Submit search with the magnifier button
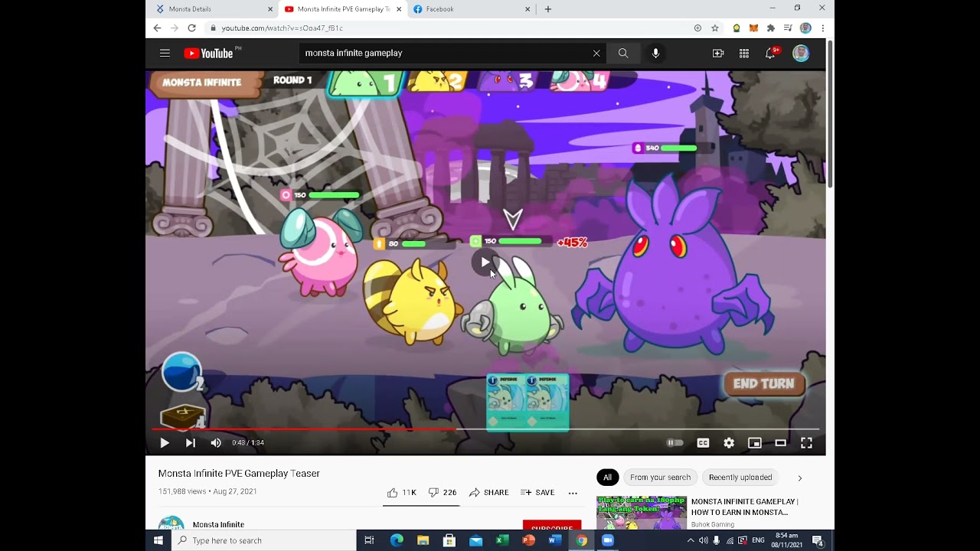Screen dimensions: 980x551 click(623, 53)
